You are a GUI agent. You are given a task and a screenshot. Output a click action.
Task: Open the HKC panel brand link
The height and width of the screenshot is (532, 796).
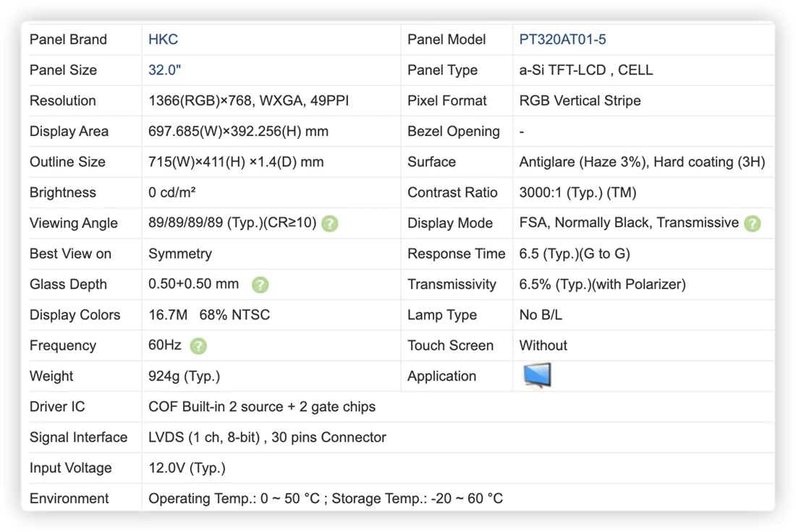(163, 40)
